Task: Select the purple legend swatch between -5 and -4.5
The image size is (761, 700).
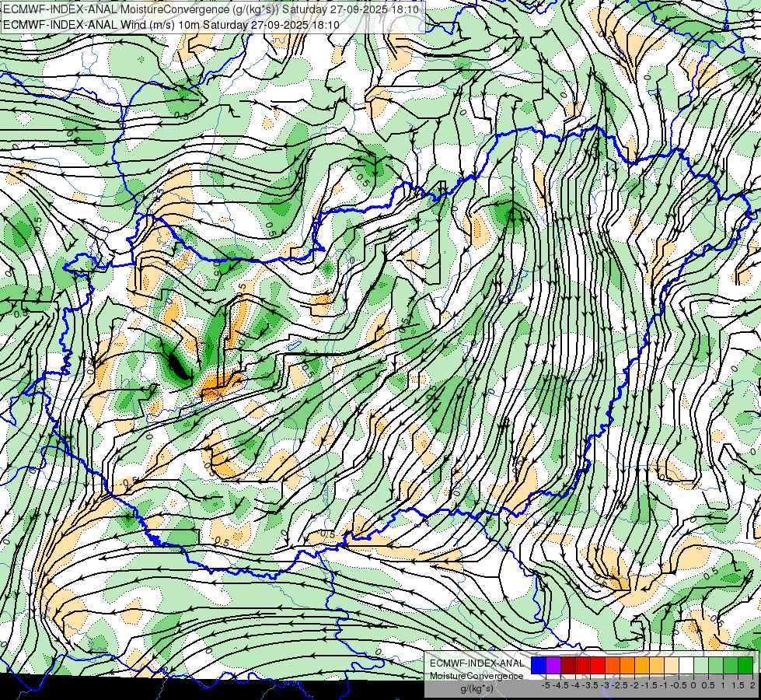Action: pyautogui.click(x=553, y=665)
